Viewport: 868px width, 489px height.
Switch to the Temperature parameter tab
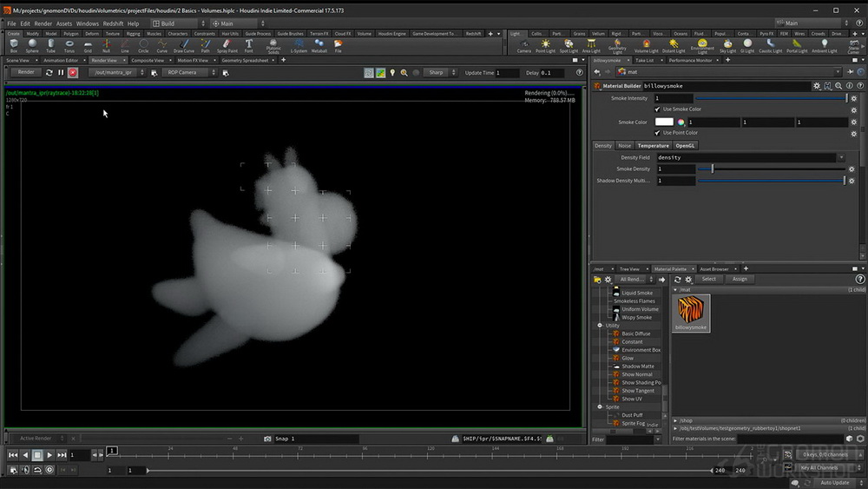click(654, 146)
